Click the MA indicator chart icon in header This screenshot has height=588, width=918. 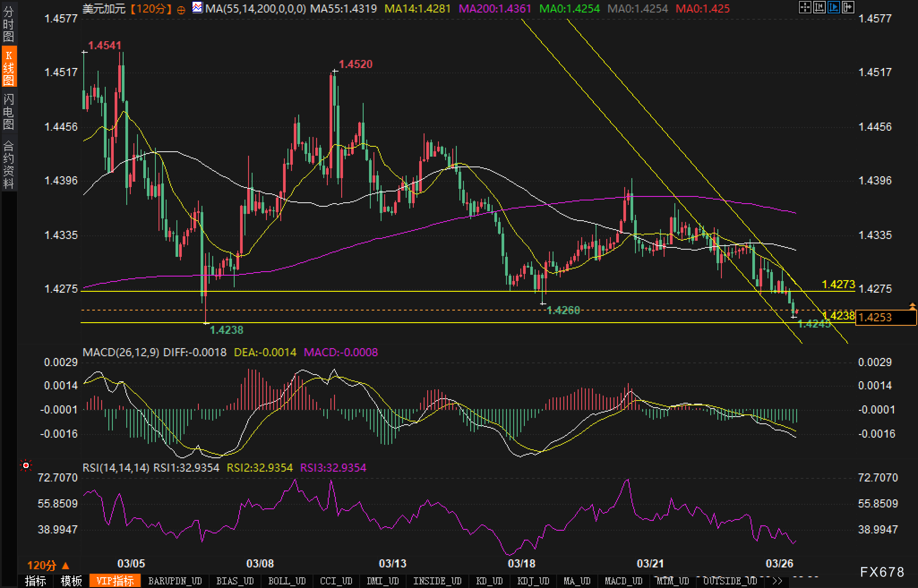point(197,8)
